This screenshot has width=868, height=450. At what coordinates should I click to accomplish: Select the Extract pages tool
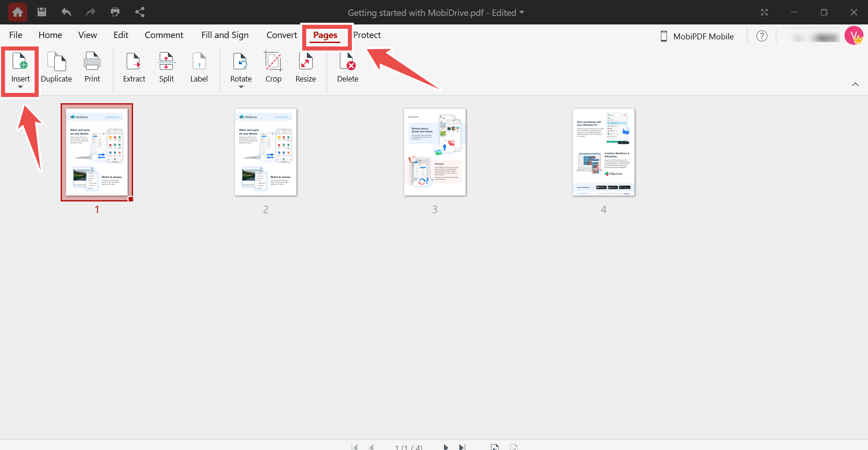coord(134,67)
